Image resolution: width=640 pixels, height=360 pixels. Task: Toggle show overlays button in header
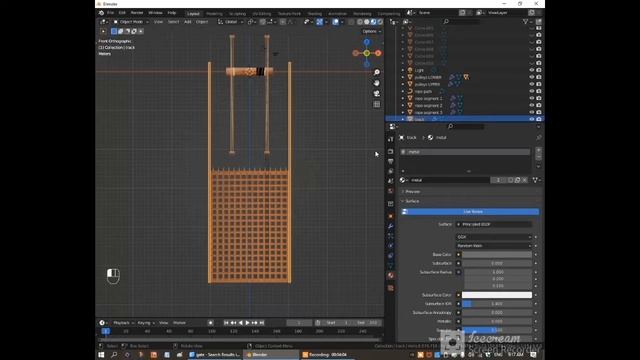336,22
